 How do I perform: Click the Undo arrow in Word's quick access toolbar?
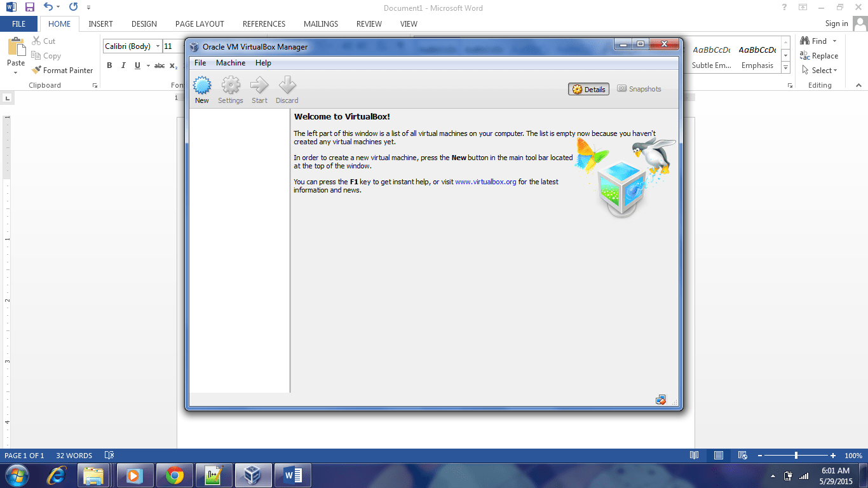tap(48, 8)
